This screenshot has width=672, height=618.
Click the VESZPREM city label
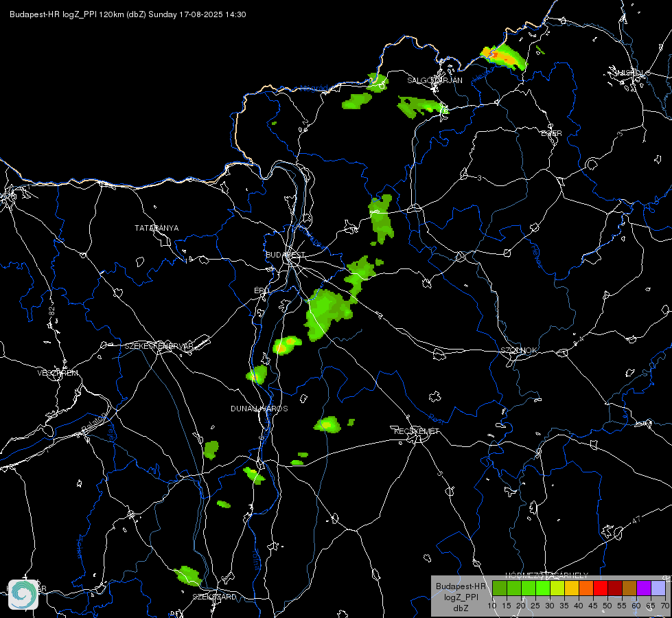[58, 373]
